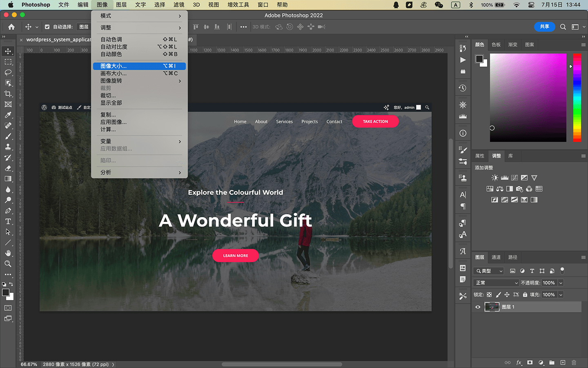This screenshot has width=588, height=368.
Task: Select the Path Selection tool
Action: tap(8, 232)
